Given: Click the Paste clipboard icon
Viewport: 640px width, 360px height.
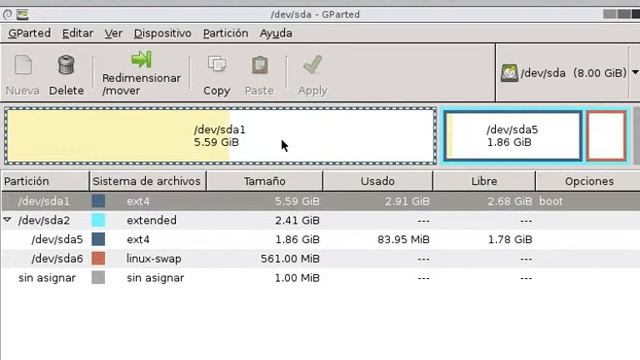Looking at the screenshot, I should [260, 65].
